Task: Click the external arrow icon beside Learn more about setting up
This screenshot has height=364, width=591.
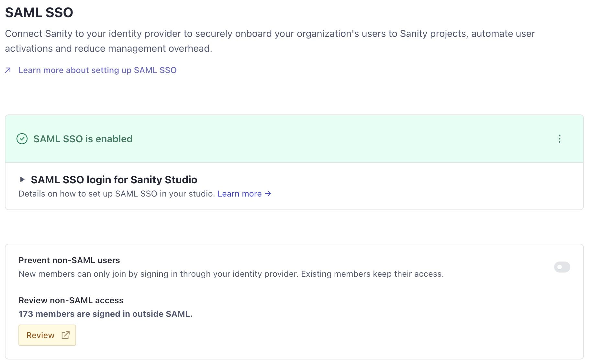Action: coord(8,70)
